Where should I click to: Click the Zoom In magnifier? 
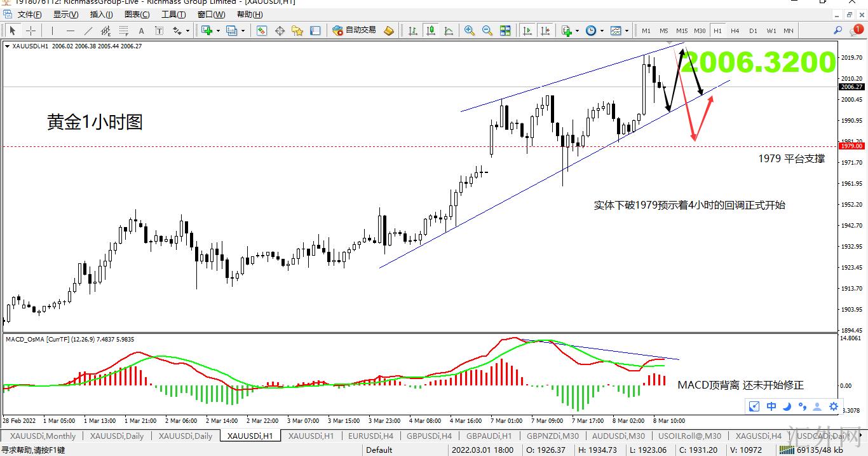click(x=469, y=31)
